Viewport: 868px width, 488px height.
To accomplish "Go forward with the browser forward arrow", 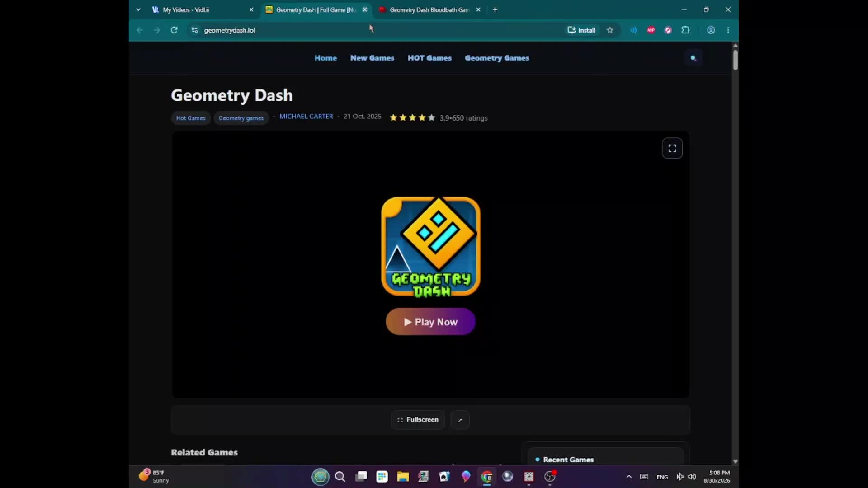I will coord(157,30).
